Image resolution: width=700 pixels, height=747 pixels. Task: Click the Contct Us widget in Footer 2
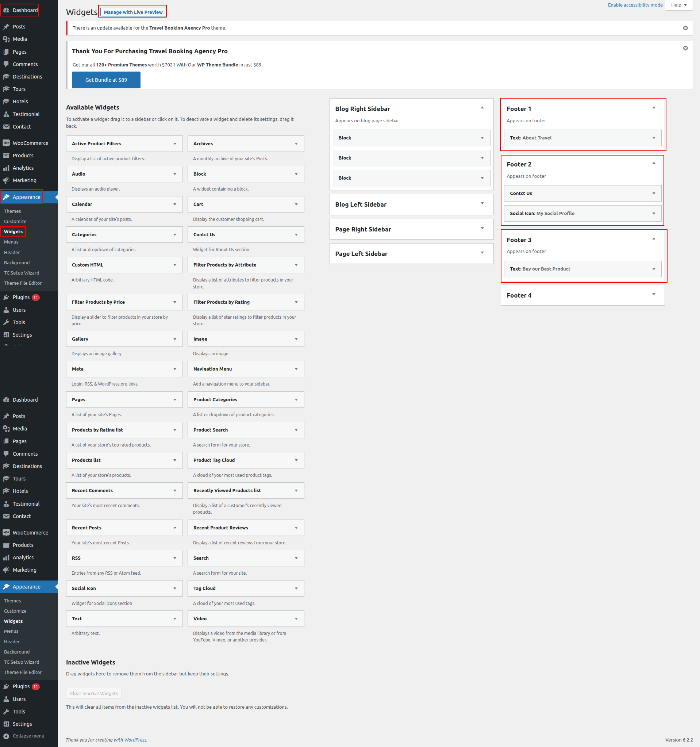click(x=582, y=194)
